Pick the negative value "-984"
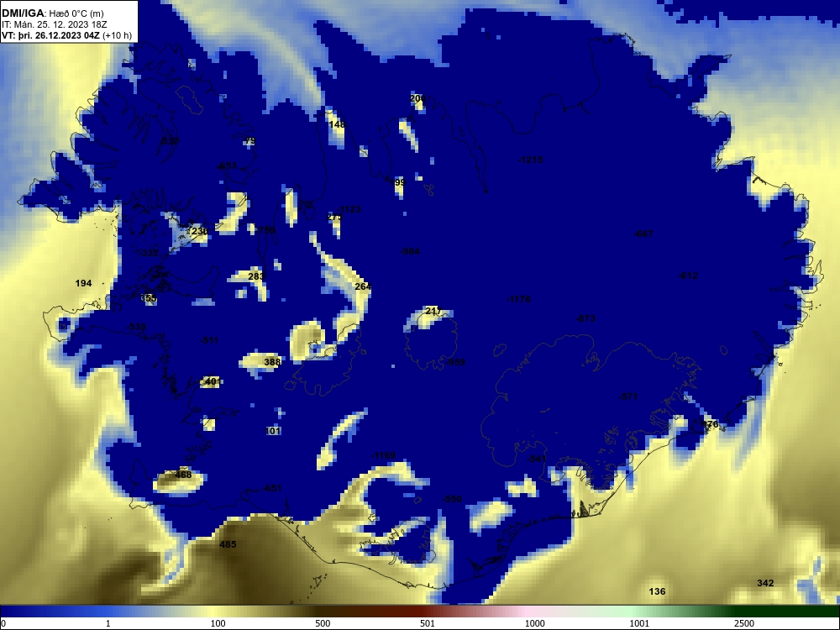This screenshot has width=840, height=630. click(x=411, y=251)
